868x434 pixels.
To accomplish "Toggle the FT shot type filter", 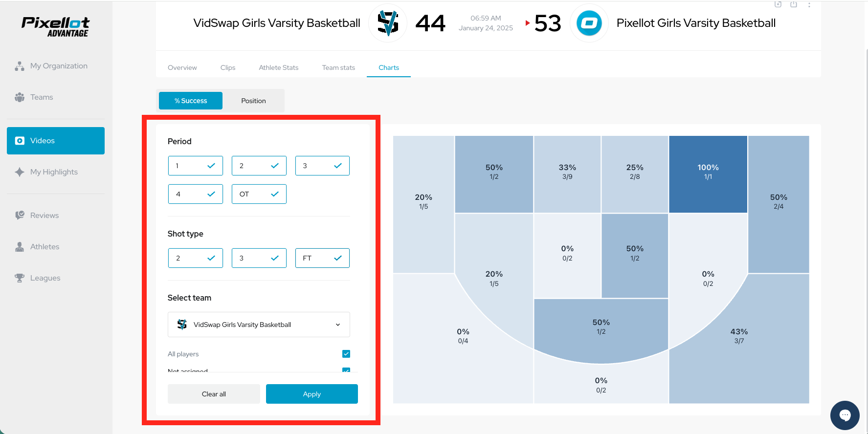I will point(322,258).
